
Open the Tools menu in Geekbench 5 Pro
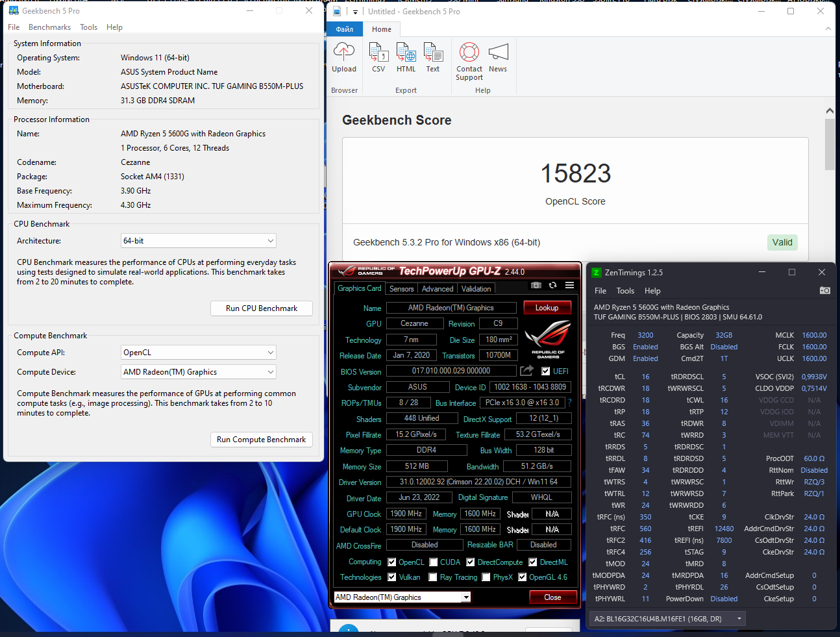point(89,27)
